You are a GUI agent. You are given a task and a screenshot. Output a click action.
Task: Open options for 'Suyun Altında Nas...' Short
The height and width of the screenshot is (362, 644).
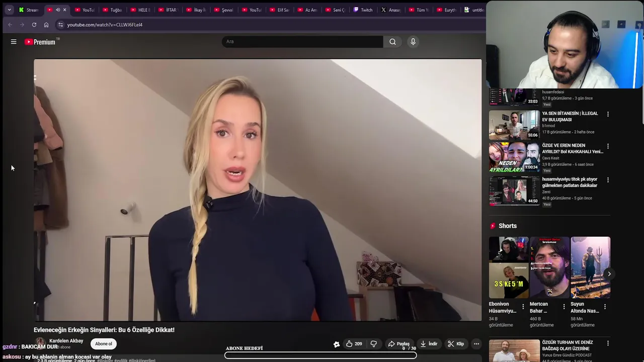(605, 307)
